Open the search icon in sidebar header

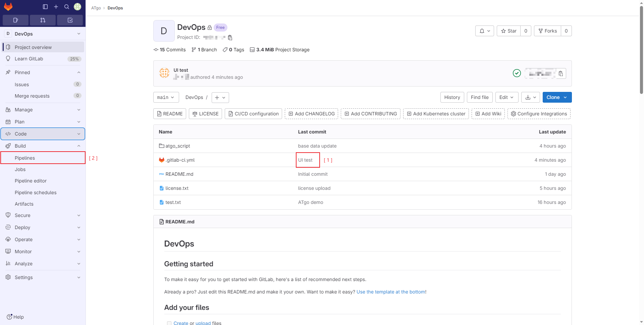tap(67, 7)
